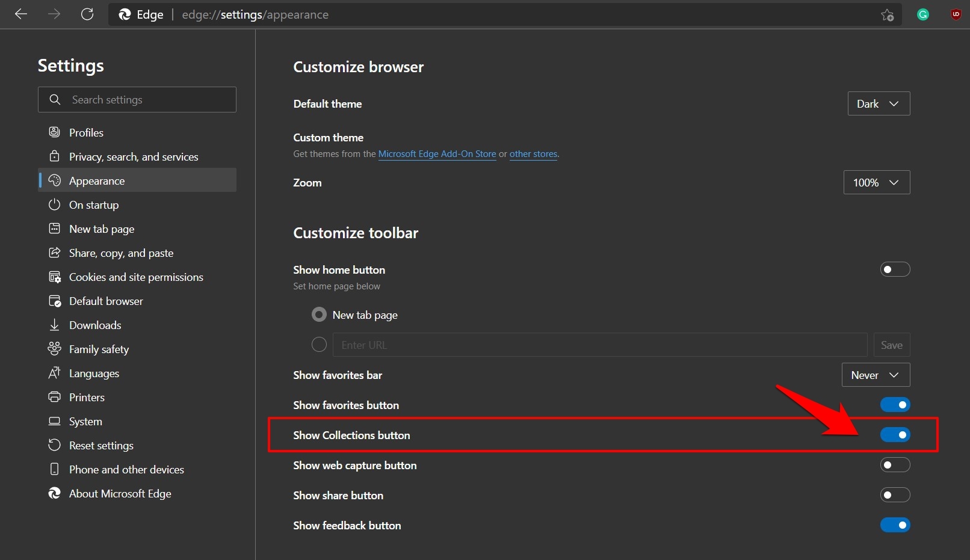Open Printers settings section
The image size is (970, 560).
(137, 397)
